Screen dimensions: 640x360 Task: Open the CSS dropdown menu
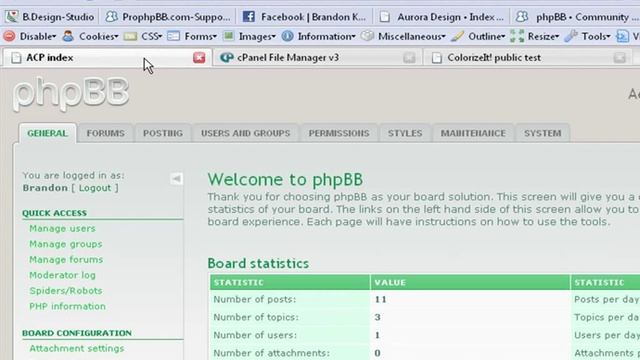click(x=143, y=36)
